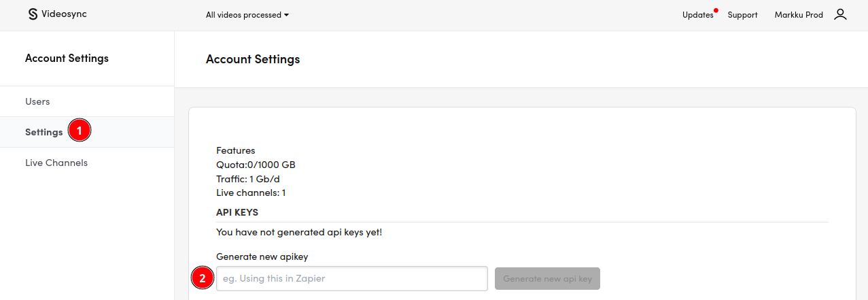The image size is (868, 300).
Task: Open the Support page link
Action: (x=742, y=15)
